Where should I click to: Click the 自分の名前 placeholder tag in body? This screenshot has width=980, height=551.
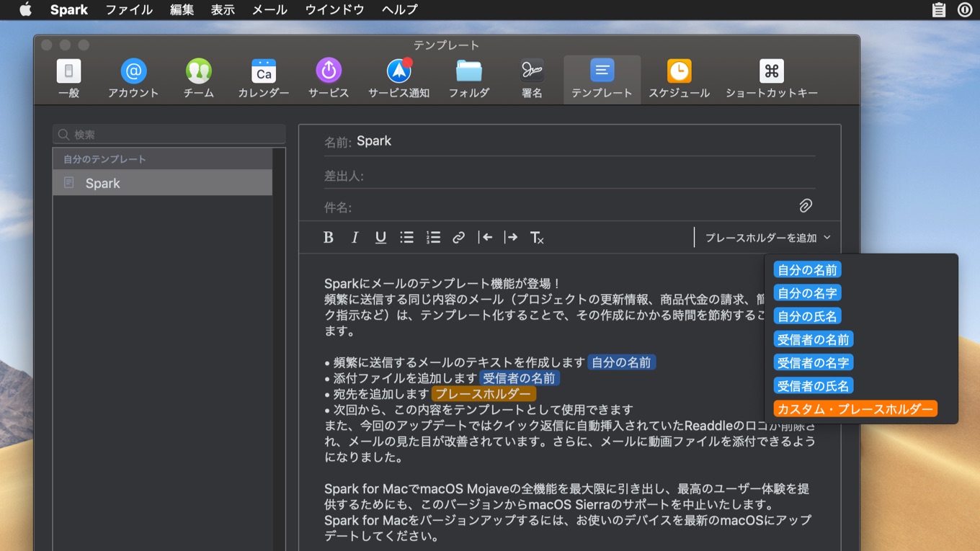point(621,362)
